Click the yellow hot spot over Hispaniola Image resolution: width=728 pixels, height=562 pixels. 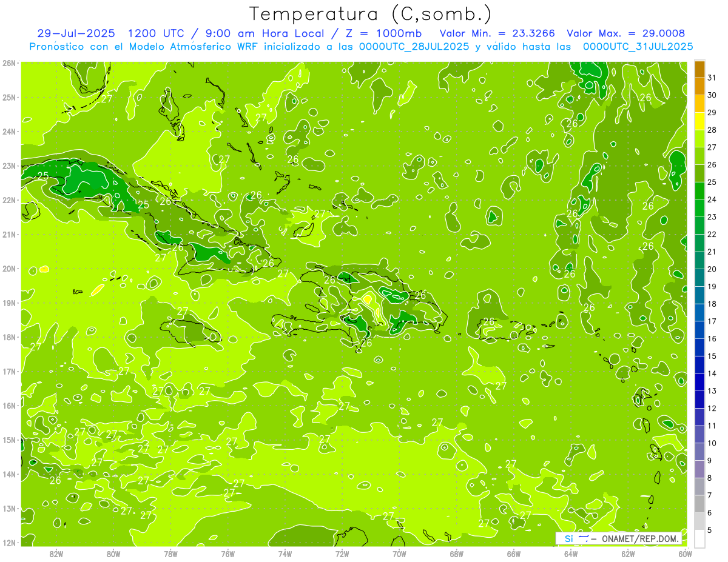pyautogui.click(x=368, y=298)
